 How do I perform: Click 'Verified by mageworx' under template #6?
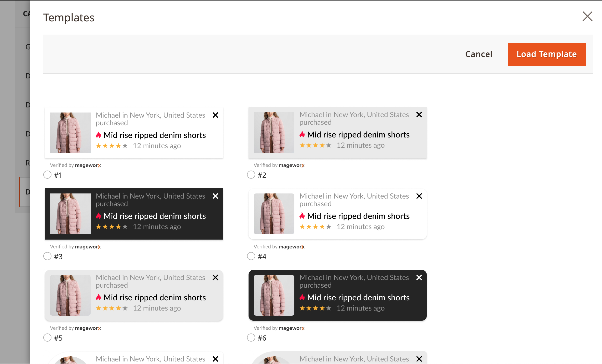pyautogui.click(x=279, y=328)
